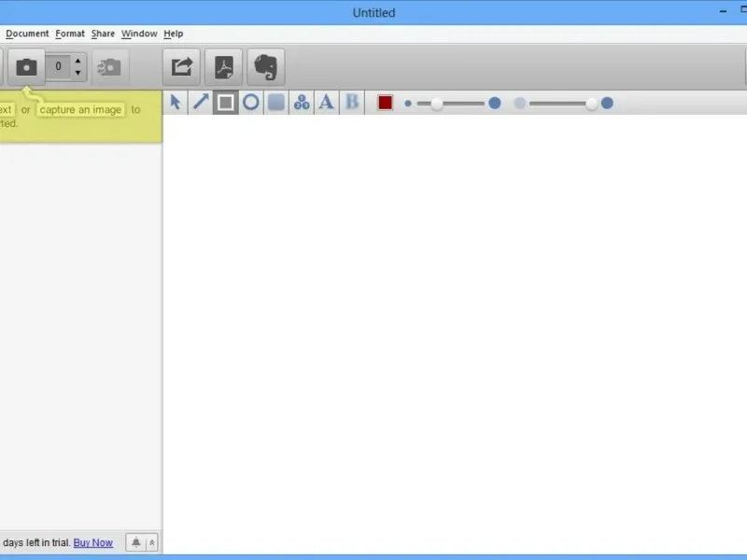Click the camera capture image button
The image size is (747, 560).
coord(27,66)
